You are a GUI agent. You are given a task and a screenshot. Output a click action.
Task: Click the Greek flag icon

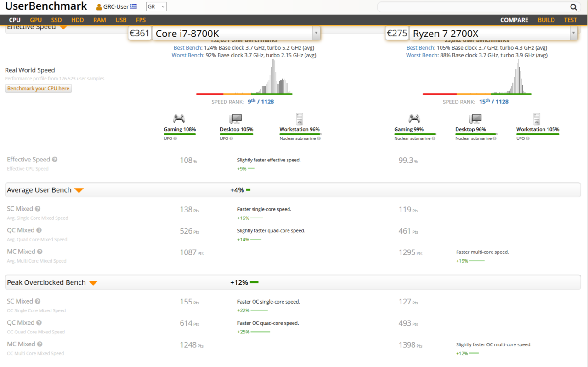tap(134, 7)
